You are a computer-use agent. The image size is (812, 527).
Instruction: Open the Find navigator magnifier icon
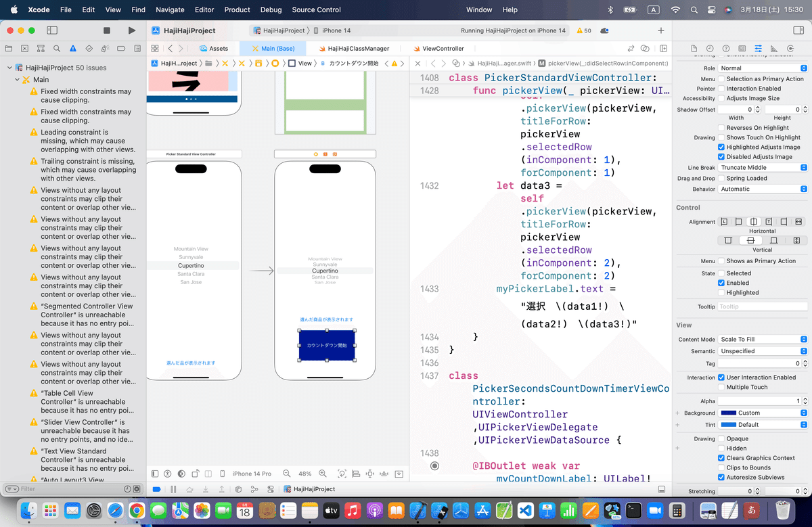pyautogui.click(x=58, y=49)
